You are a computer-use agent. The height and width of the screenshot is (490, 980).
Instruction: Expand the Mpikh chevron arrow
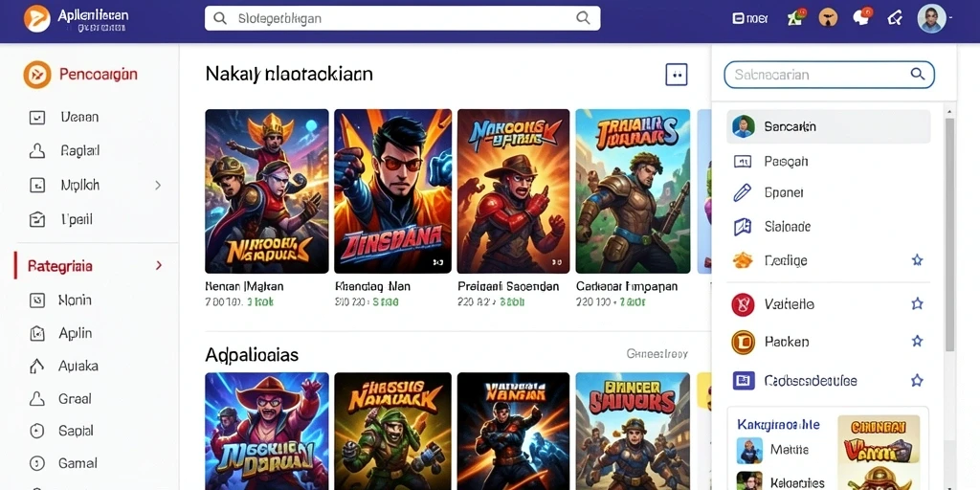coord(158,185)
